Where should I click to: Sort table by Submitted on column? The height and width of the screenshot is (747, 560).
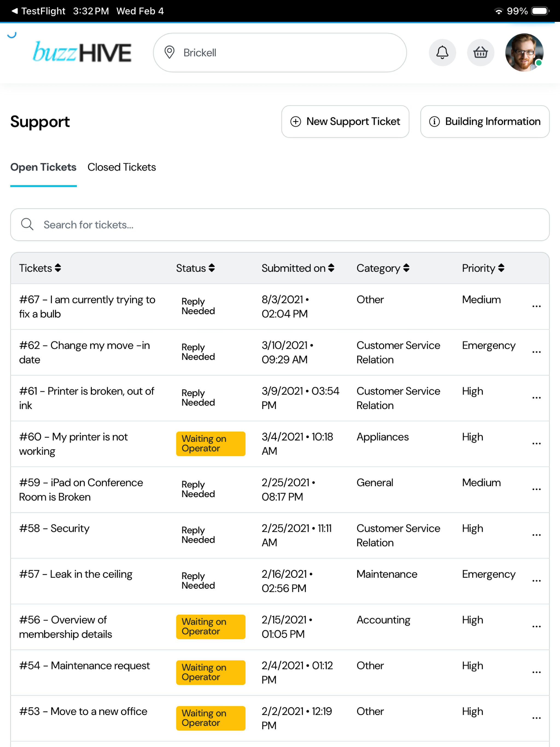[298, 268]
